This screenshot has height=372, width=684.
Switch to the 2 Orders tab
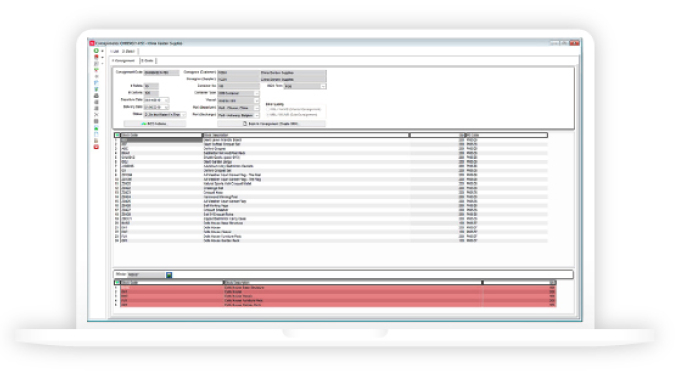pyautogui.click(x=147, y=61)
